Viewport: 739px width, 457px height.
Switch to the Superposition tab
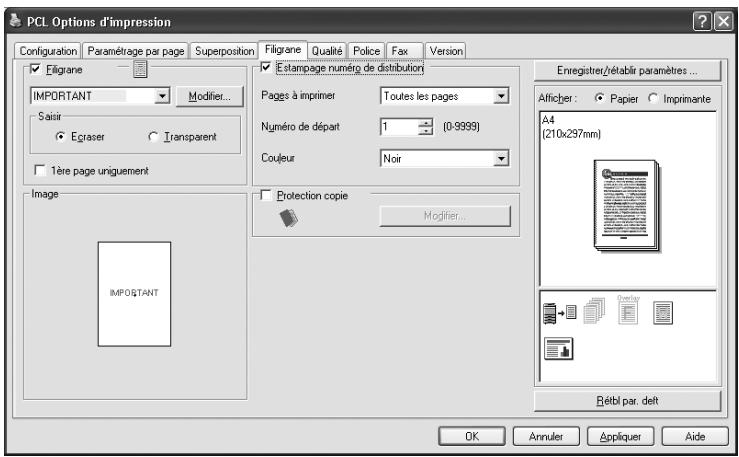coord(224,51)
